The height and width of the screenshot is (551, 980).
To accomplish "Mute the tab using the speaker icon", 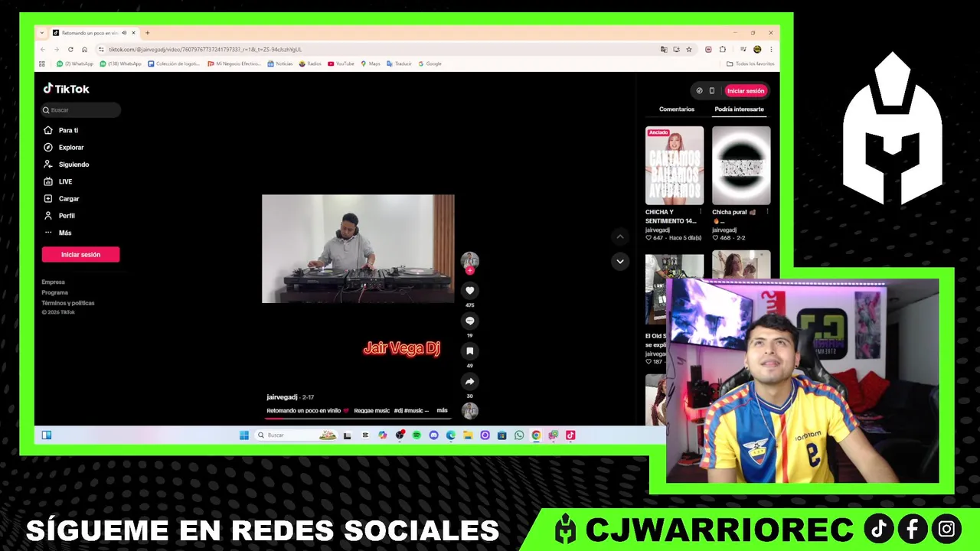I will (x=124, y=33).
